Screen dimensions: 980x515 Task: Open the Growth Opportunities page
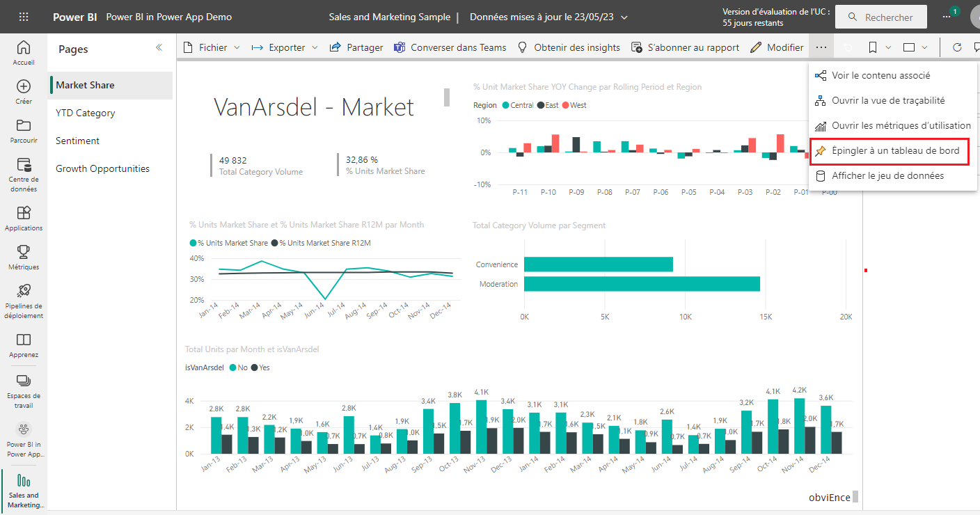tap(111, 168)
